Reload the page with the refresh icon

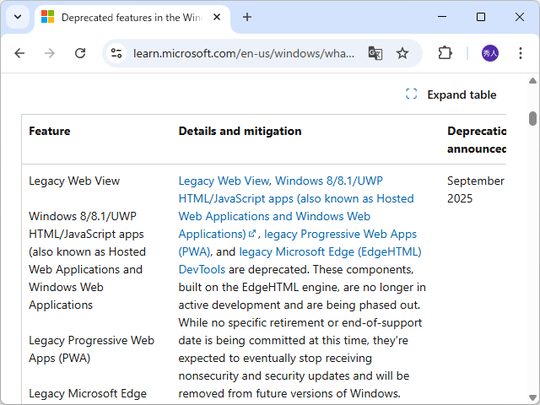tap(80, 53)
